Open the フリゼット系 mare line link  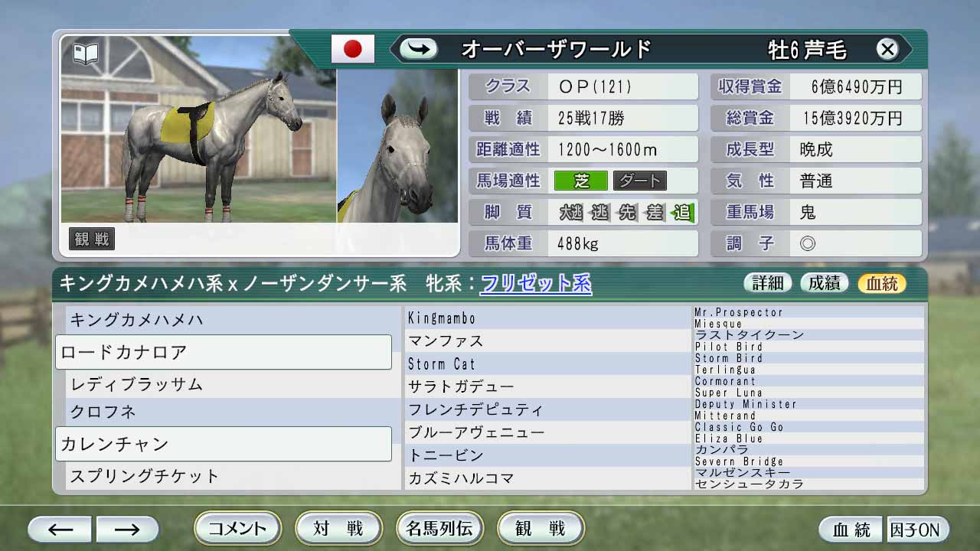coord(535,283)
